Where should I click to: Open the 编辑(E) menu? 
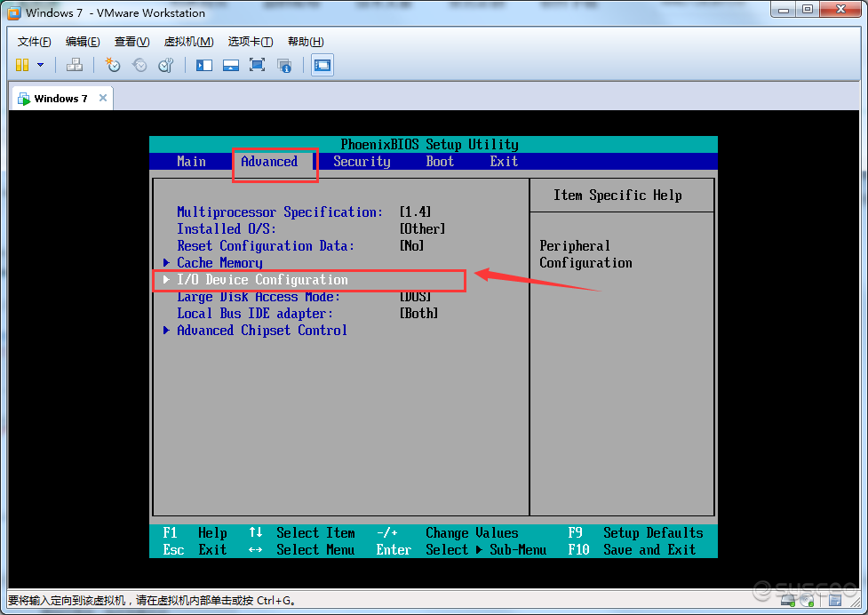[x=83, y=42]
